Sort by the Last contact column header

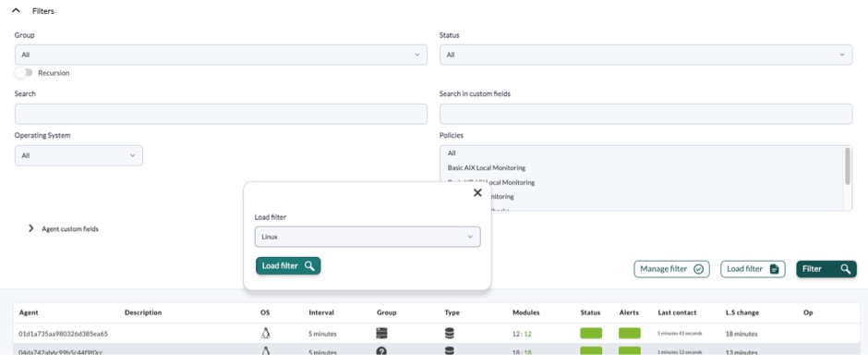pos(677,312)
